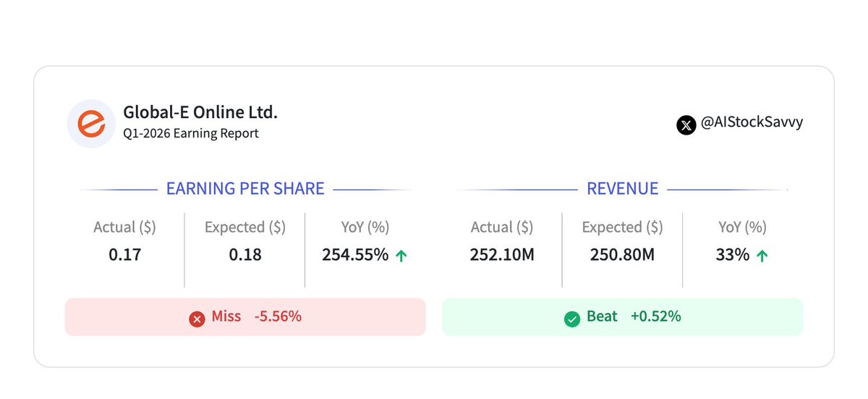Select the Global-E Online Ltd. company name
The height and width of the screenshot is (399, 868).
tap(200, 112)
